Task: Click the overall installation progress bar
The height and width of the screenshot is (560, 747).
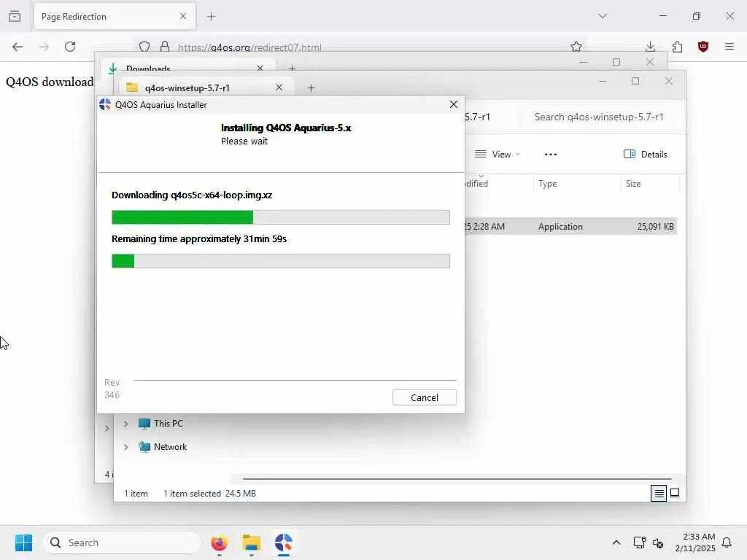Action: (x=281, y=261)
